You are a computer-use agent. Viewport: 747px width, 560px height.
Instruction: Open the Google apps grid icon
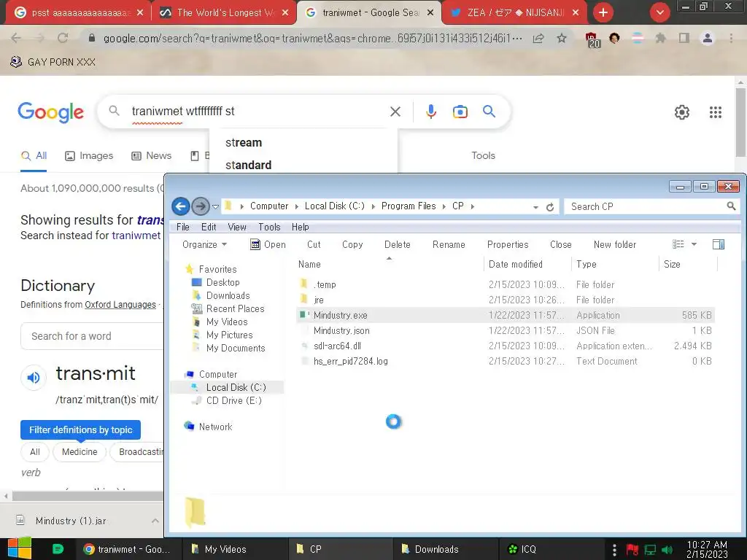715,112
